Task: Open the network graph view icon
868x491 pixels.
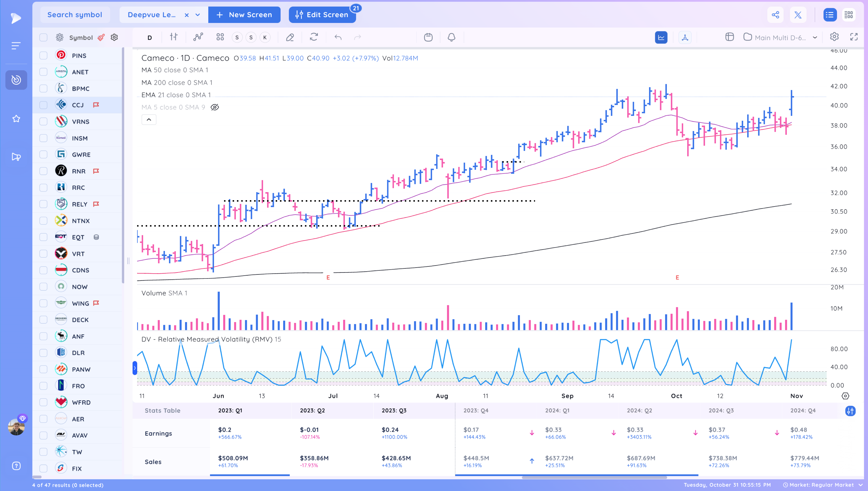Action: [x=685, y=38]
